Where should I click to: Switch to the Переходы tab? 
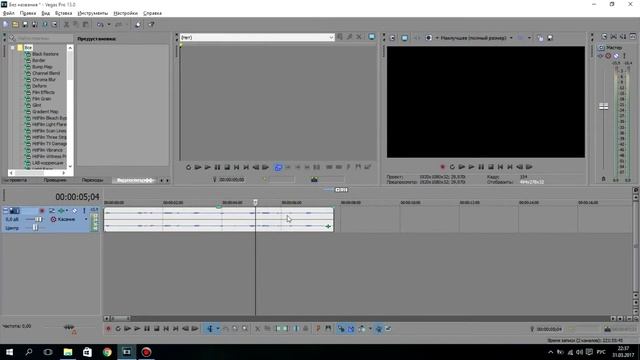[92, 180]
